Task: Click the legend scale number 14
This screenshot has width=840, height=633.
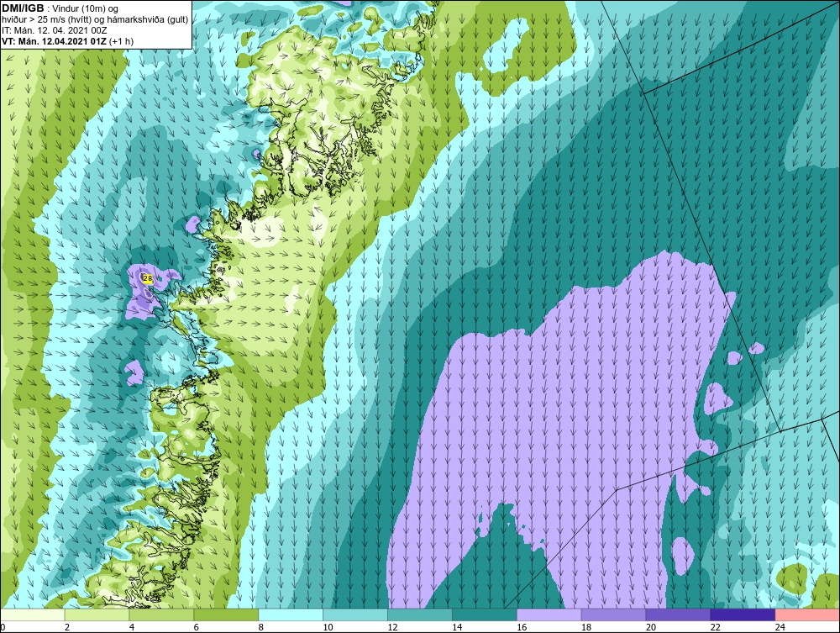Action: (457, 627)
